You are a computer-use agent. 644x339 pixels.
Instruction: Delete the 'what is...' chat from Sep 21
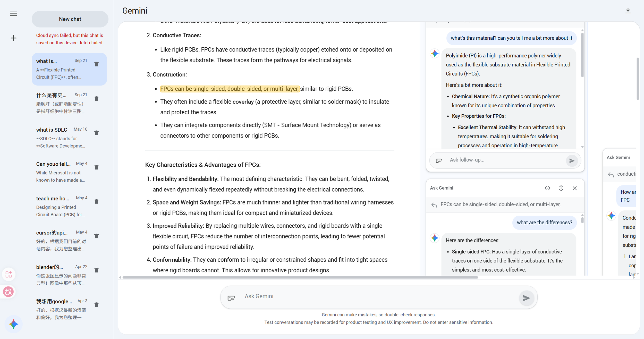[x=97, y=64]
